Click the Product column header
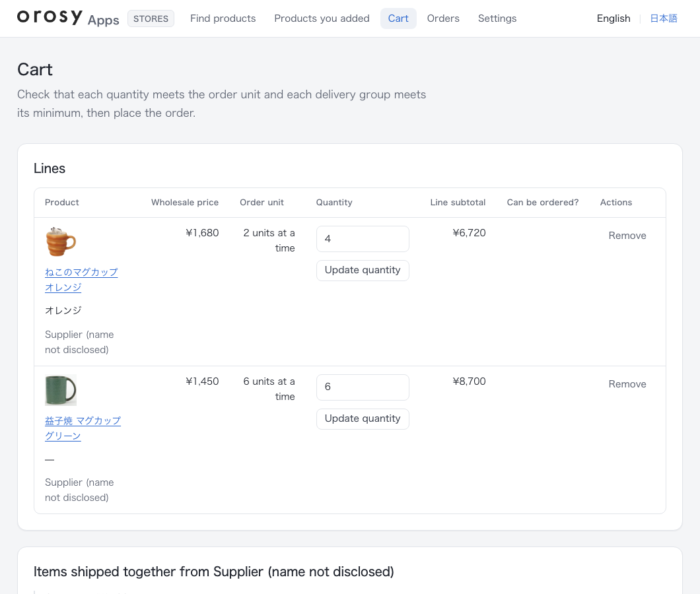 61,202
